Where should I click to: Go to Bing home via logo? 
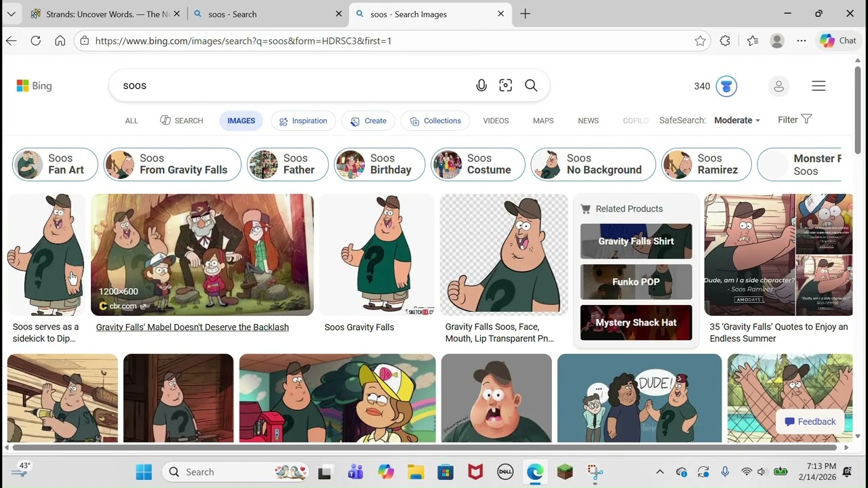(x=34, y=85)
